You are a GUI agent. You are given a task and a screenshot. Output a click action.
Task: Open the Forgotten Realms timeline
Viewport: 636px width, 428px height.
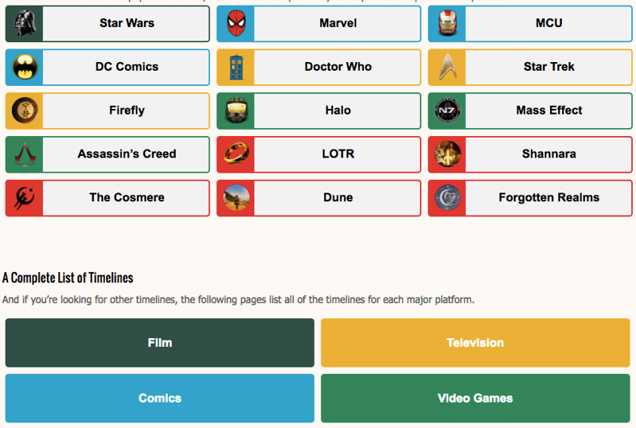[x=530, y=198]
